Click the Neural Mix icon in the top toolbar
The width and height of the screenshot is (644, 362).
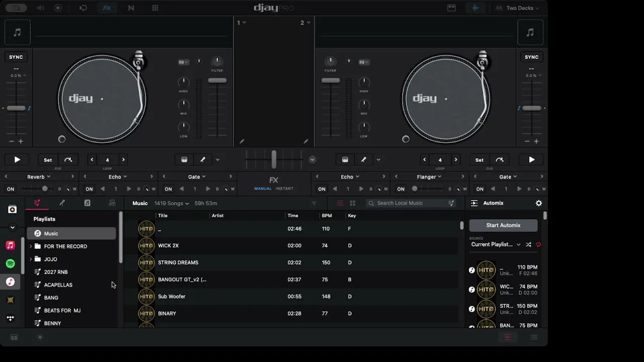click(x=131, y=8)
